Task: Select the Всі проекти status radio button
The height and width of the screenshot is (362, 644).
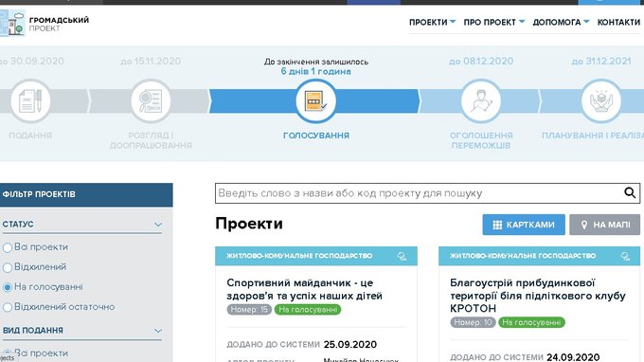Action: (8, 247)
